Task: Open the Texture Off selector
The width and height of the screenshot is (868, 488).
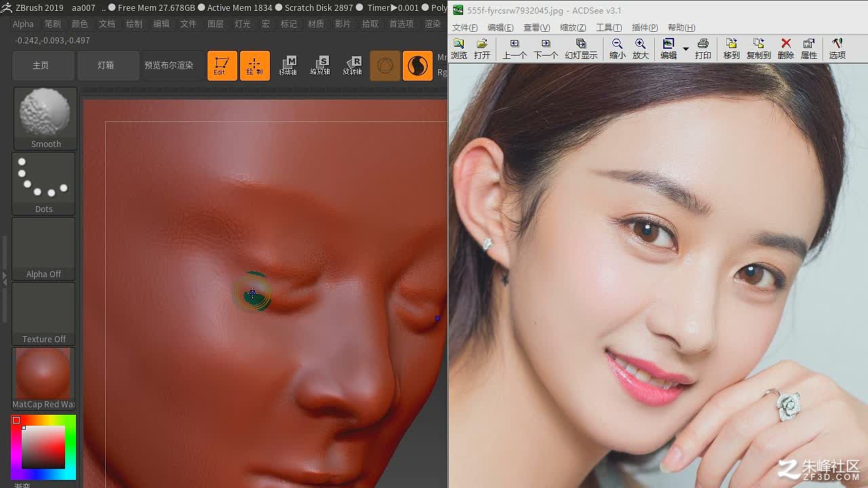Action: (x=44, y=313)
